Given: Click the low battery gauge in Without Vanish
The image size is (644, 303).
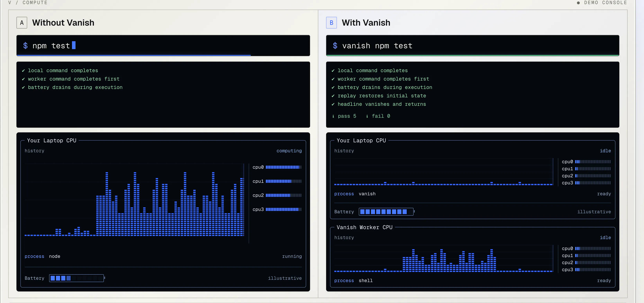Looking at the screenshot, I should pyautogui.click(x=77, y=278).
